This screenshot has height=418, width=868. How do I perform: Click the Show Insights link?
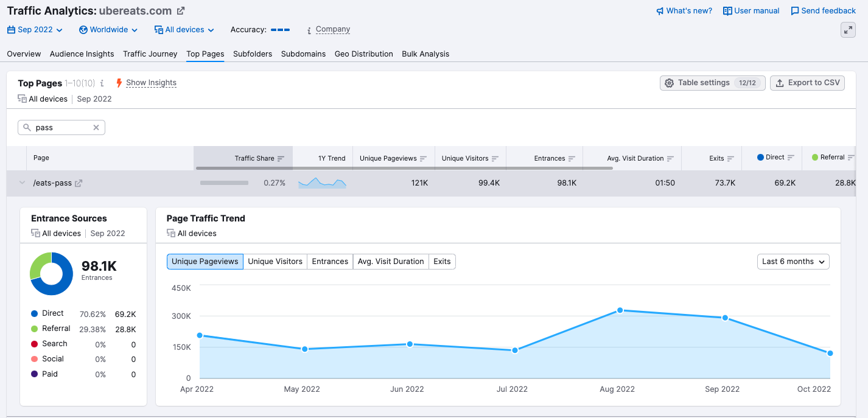tap(151, 83)
